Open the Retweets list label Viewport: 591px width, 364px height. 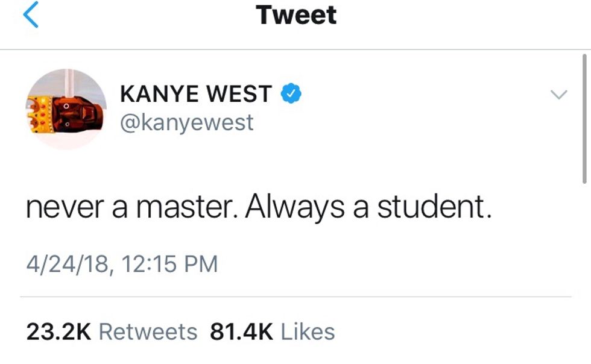(x=148, y=331)
